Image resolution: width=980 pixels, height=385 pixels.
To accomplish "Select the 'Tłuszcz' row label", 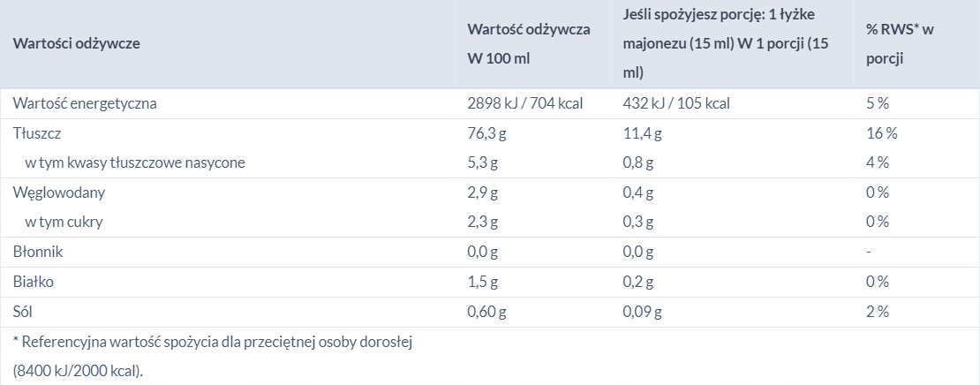I will click(x=37, y=133).
